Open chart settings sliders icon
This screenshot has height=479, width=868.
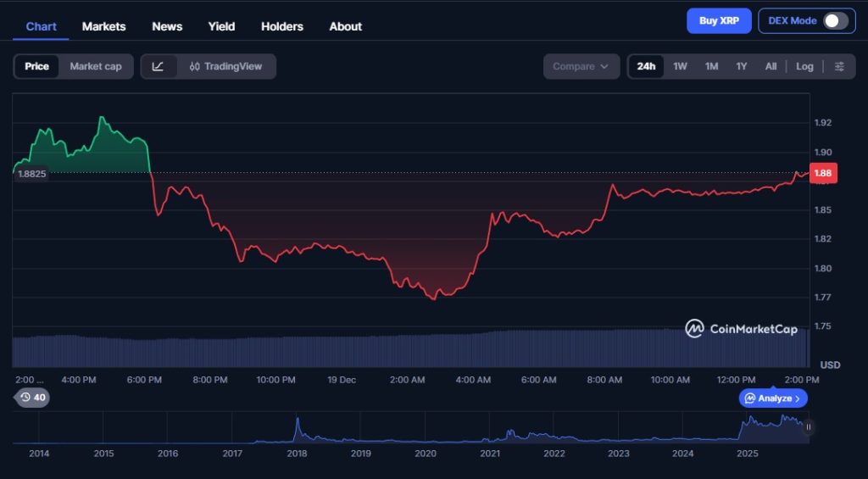839,66
